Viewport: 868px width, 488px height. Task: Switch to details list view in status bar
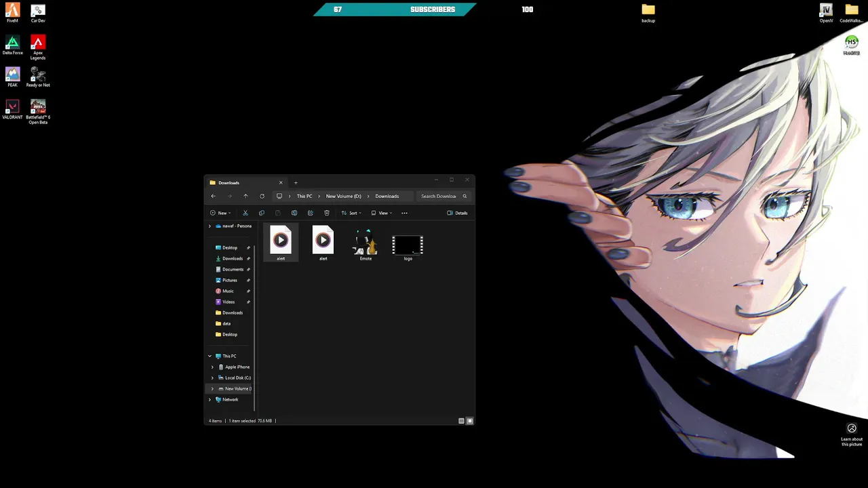[x=461, y=421]
